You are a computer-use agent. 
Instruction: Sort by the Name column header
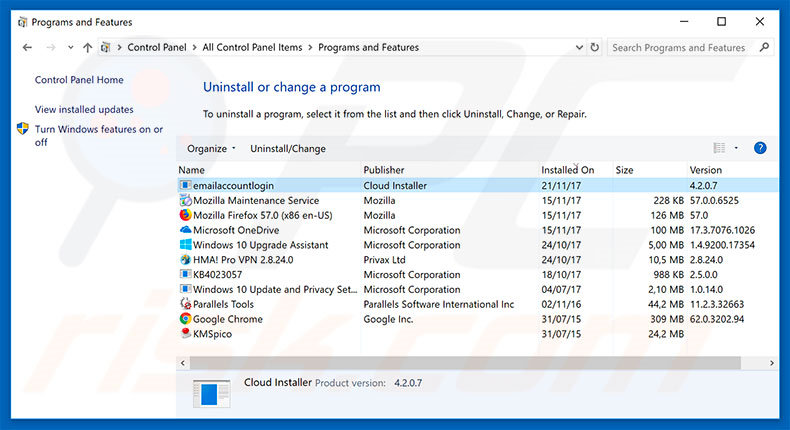191,170
